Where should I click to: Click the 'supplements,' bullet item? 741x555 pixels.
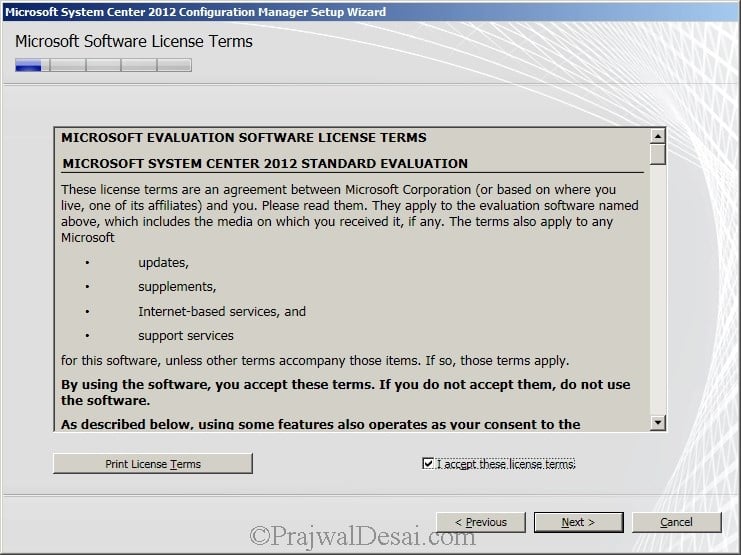(177, 287)
